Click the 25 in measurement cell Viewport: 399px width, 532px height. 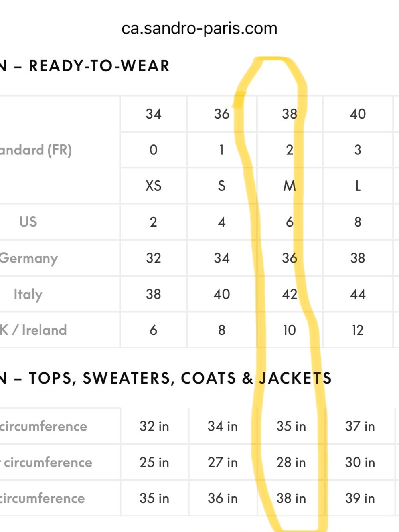(154, 462)
